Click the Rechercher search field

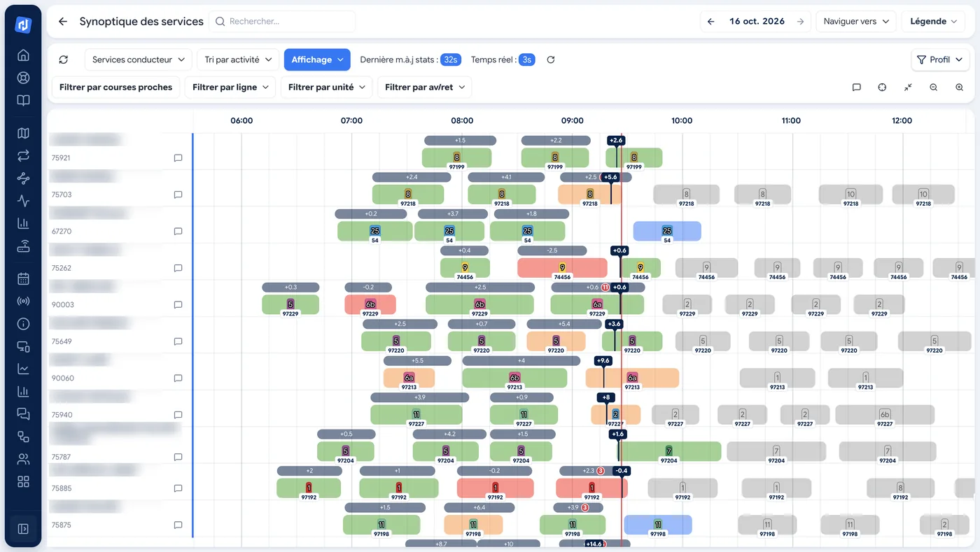click(282, 22)
